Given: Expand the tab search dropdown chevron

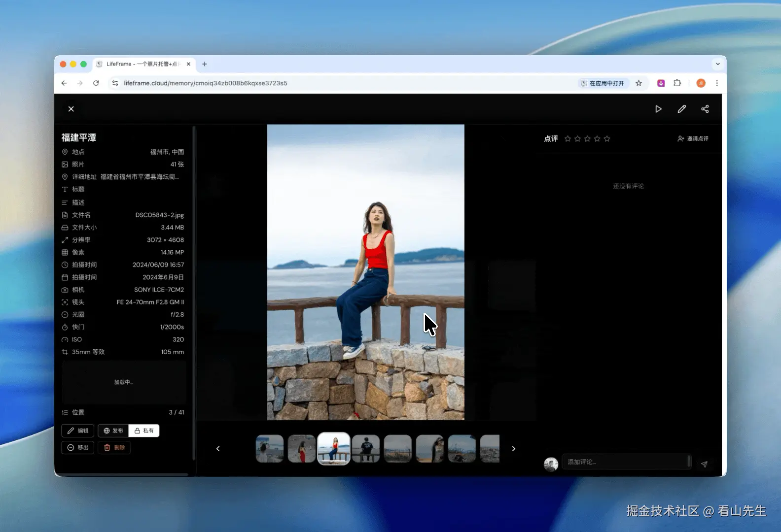Looking at the screenshot, I should coord(718,64).
